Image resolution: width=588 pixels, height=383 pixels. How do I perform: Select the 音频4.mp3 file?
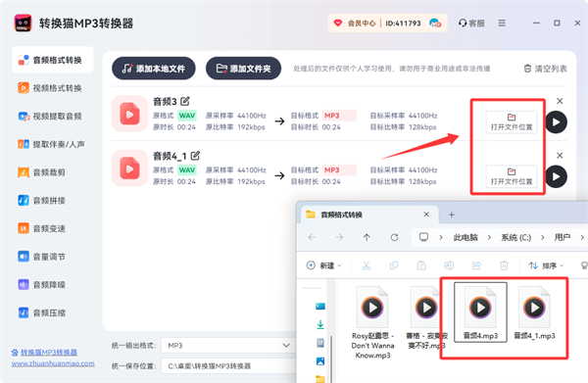tap(480, 312)
